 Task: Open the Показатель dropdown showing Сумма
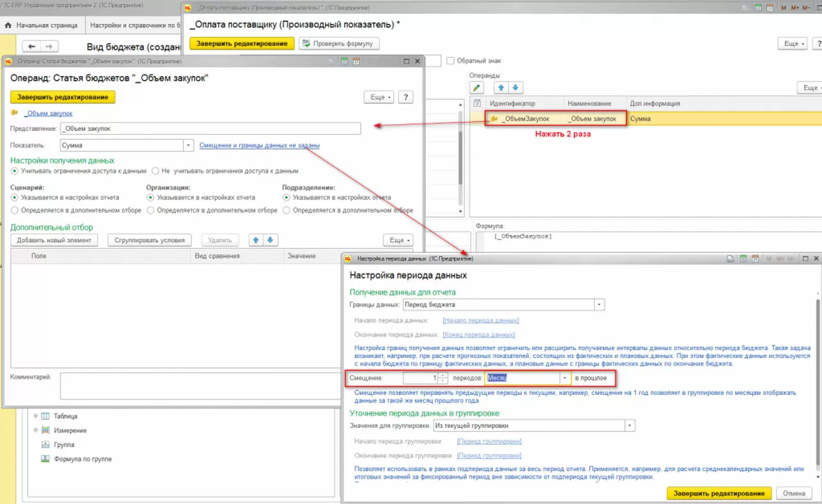(188, 146)
